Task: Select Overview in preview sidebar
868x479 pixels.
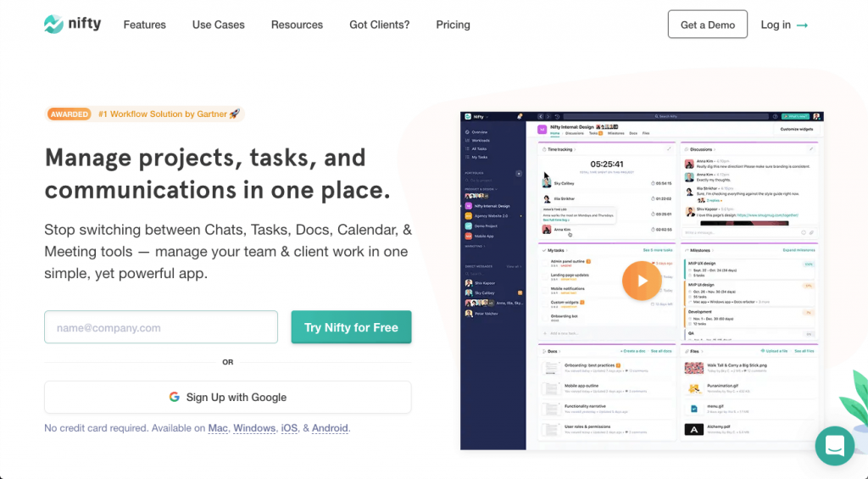Action: pos(476,132)
